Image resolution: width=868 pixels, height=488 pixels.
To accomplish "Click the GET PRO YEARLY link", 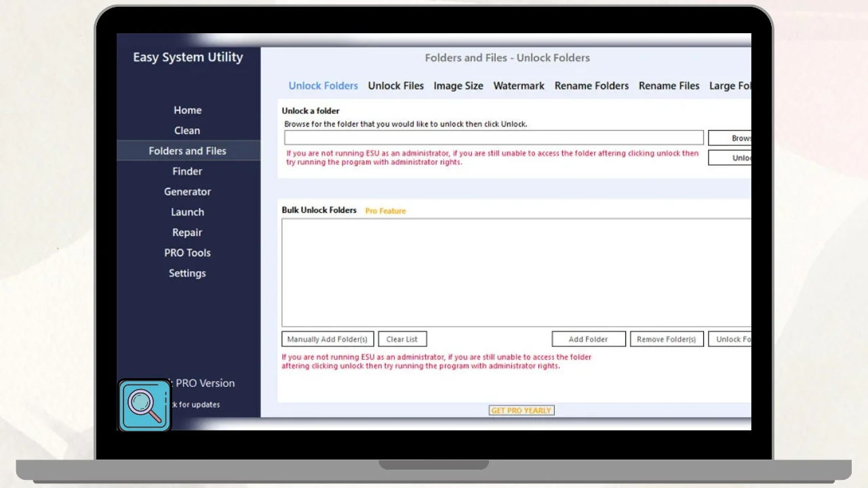I will pyautogui.click(x=521, y=411).
